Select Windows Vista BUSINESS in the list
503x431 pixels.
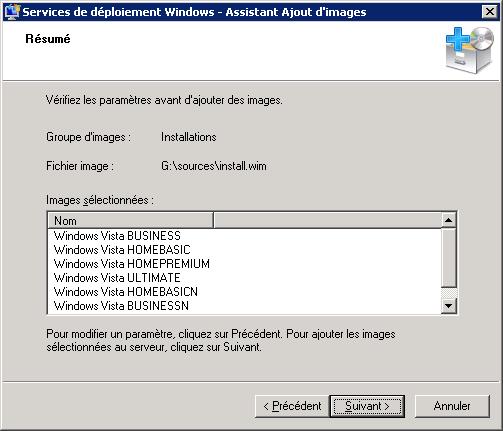(117, 236)
